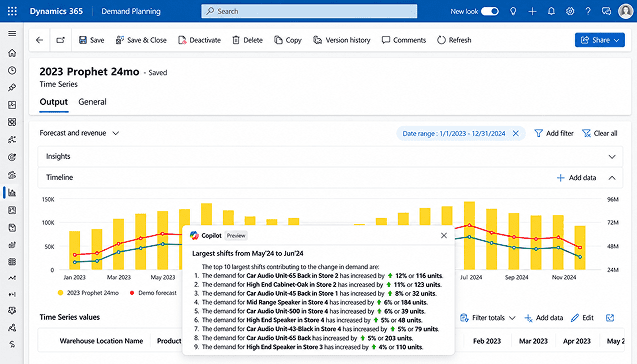Toggle Demo forecast legend item
637x364 pixels.
pos(153,293)
